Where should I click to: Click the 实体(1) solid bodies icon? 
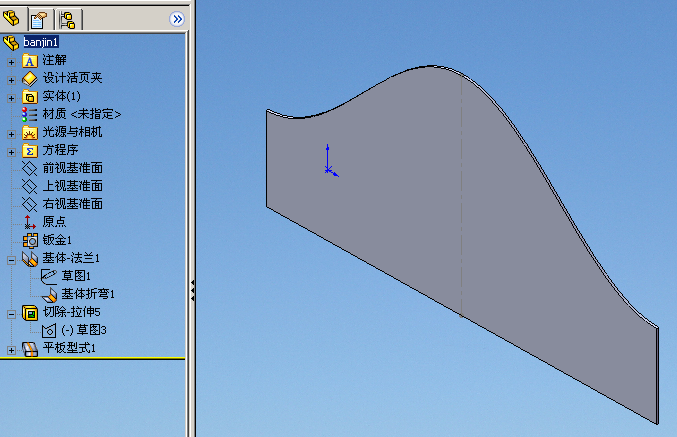point(30,97)
